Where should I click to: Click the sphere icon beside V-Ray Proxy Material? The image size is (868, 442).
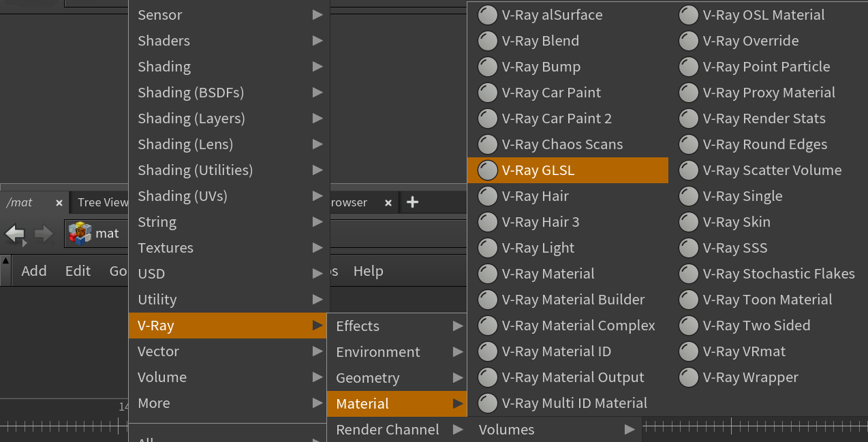point(689,93)
